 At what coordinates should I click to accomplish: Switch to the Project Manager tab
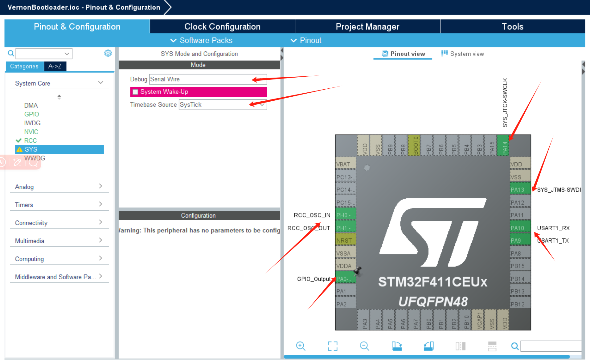(367, 26)
